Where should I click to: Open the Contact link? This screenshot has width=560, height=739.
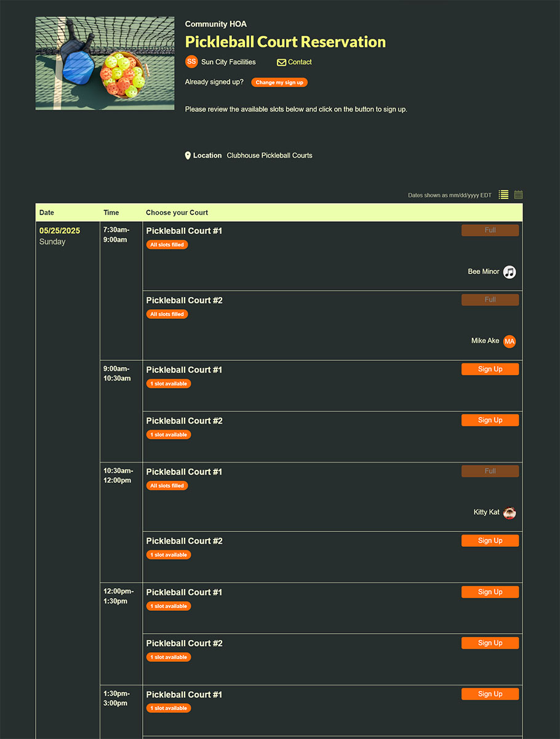coord(300,62)
